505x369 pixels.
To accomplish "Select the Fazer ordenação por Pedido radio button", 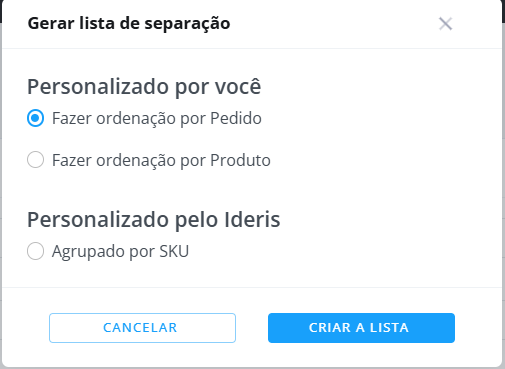I will pyautogui.click(x=35, y=118).
